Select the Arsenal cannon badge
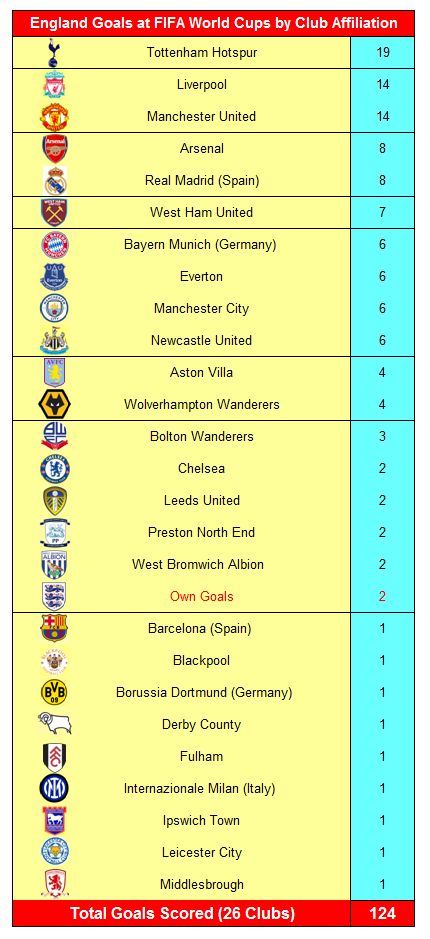 click(54, 149)
